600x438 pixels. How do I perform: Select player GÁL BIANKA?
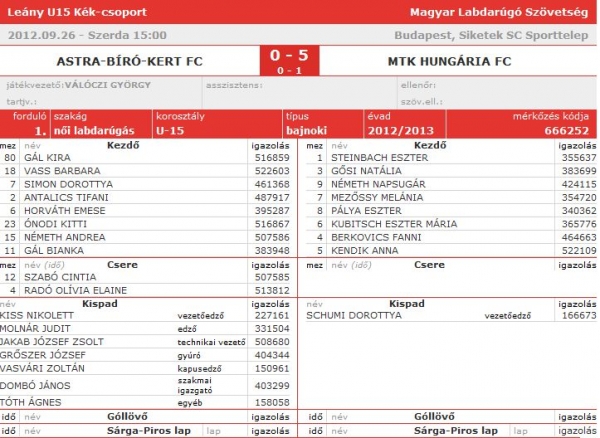pyautogui.click(x=54, y=250)
